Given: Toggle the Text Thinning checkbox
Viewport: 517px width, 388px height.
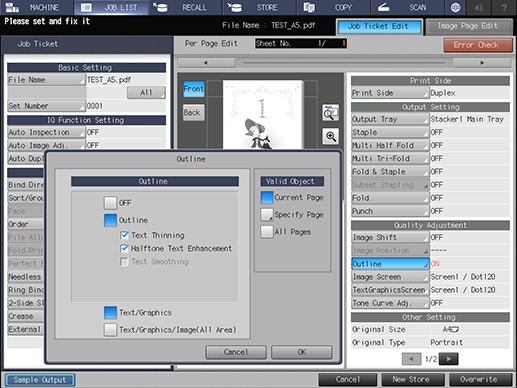Looking at the screenshot, I should click(125, 235).
